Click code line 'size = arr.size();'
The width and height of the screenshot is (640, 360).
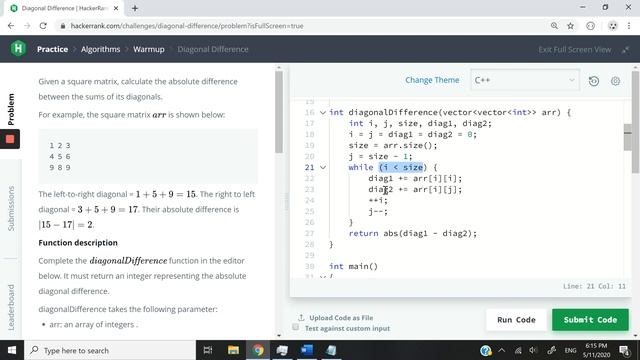[393, 145]
